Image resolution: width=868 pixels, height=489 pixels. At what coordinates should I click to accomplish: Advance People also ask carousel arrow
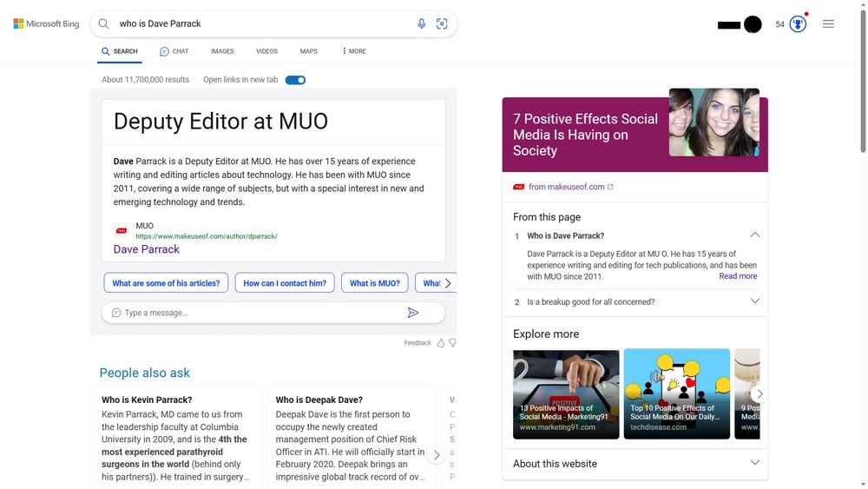437,455
